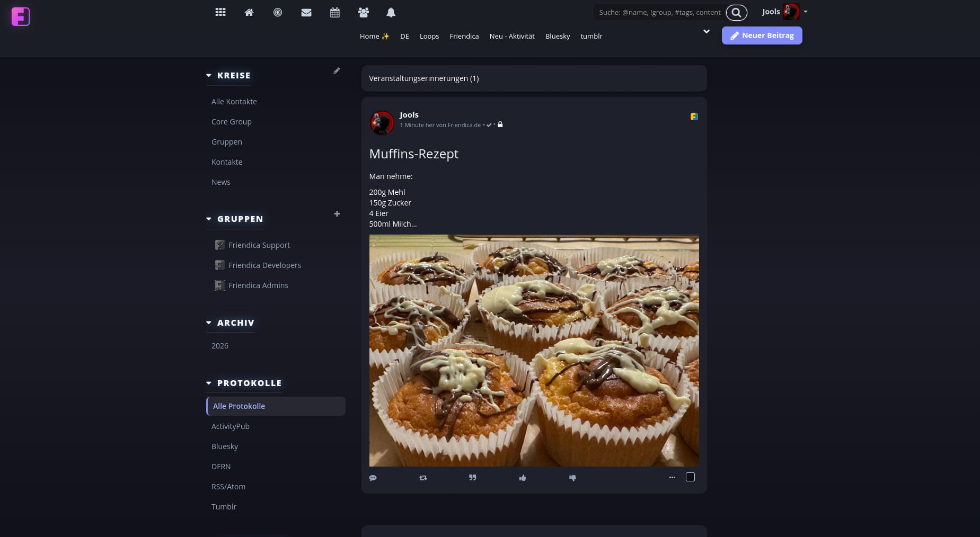Switch to the Loops channel tab

tap(429, 36)
